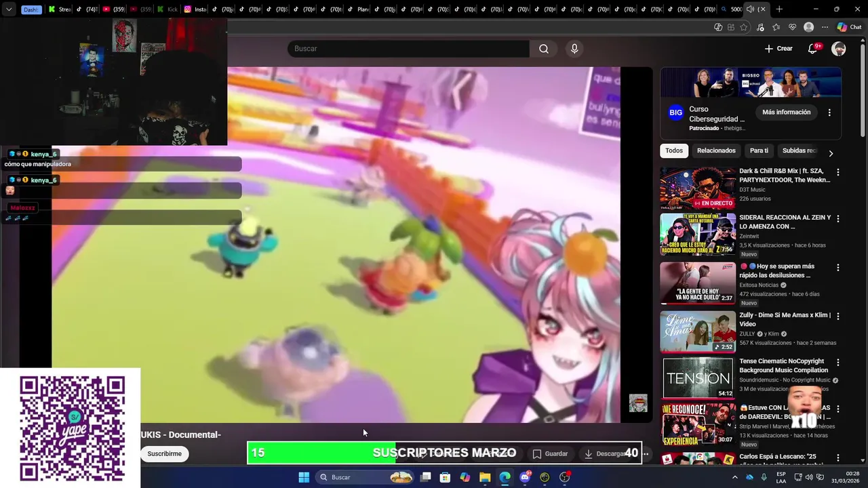This screenshot has height=488, width=868.
Task: Open Discord from the taskbar
Action: [525, 477]
